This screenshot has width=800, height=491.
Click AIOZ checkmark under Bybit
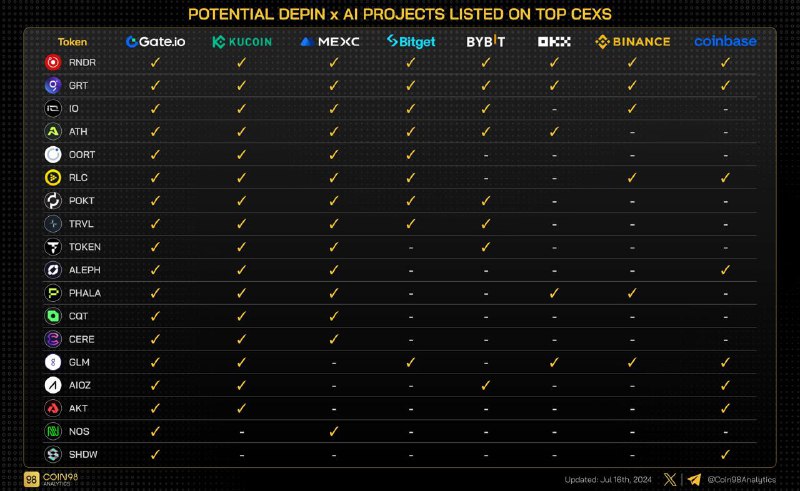486,385
